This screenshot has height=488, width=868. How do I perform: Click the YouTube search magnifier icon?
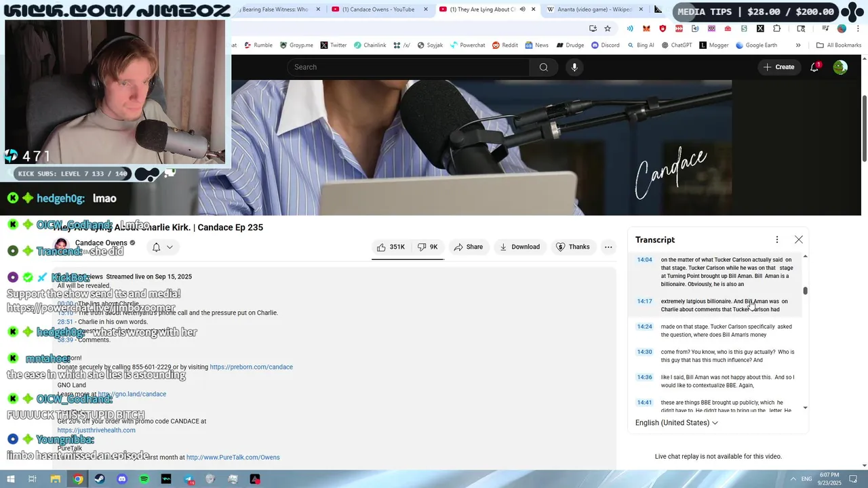pyautogui.click(x=543, y=67)
